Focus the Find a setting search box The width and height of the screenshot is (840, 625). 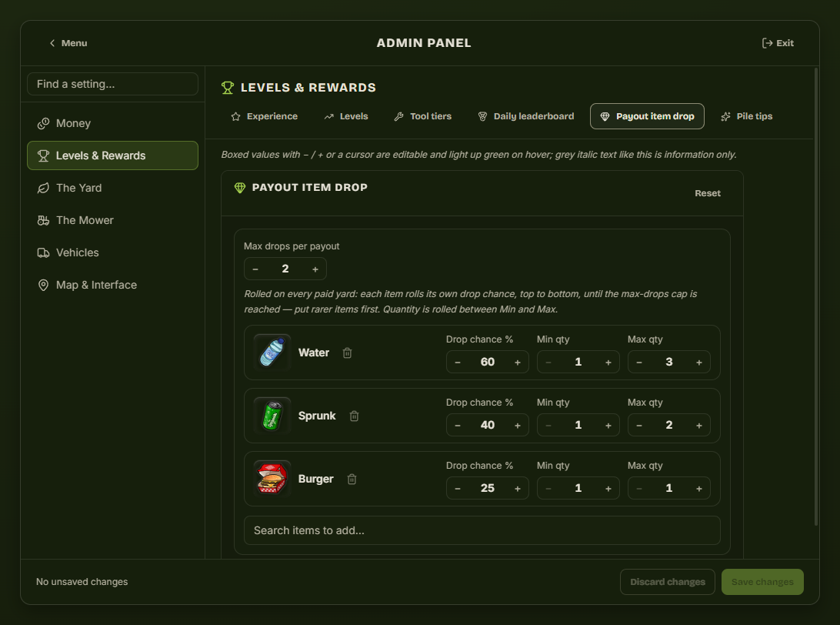tap(112, 84)
